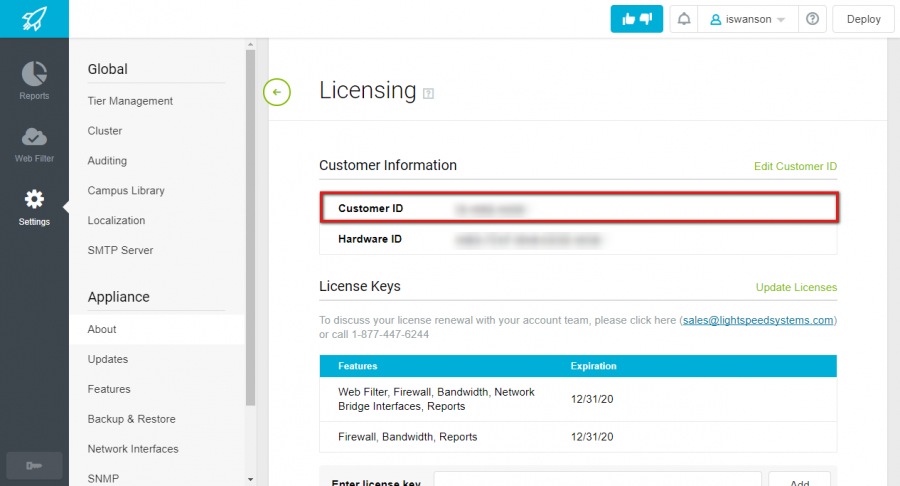The width and height of the screenshot is (900, 486).
Task: Open Localization settings
Action: click(116, 220)
